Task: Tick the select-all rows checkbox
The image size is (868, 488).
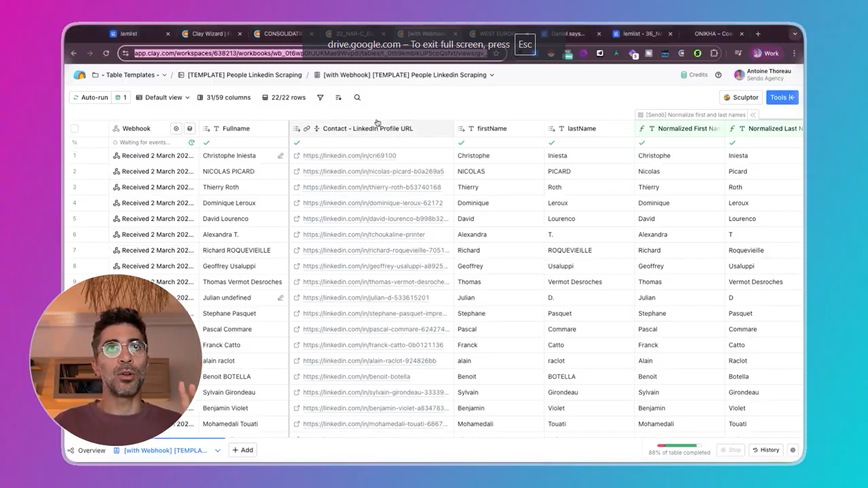Action: (74, 128)
